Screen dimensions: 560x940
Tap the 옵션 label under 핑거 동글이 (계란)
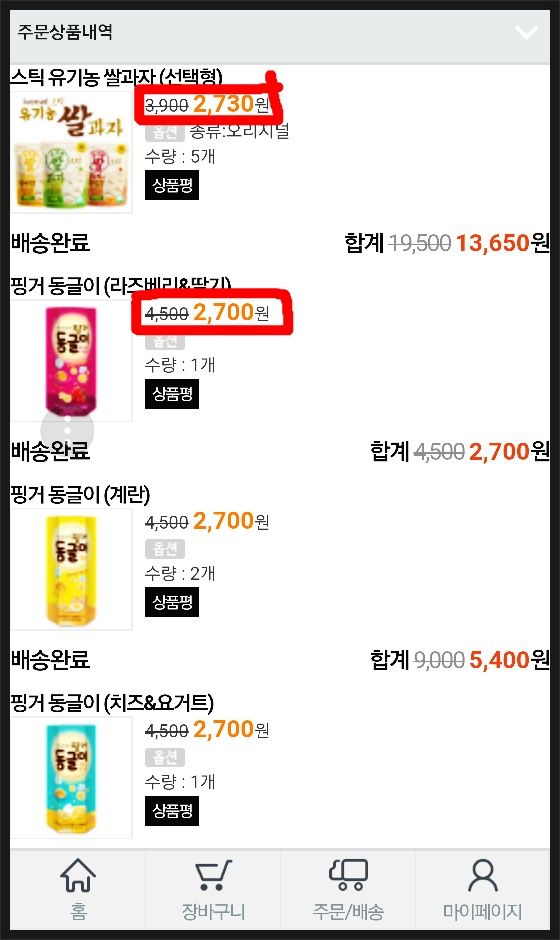[x=165, y=549]
